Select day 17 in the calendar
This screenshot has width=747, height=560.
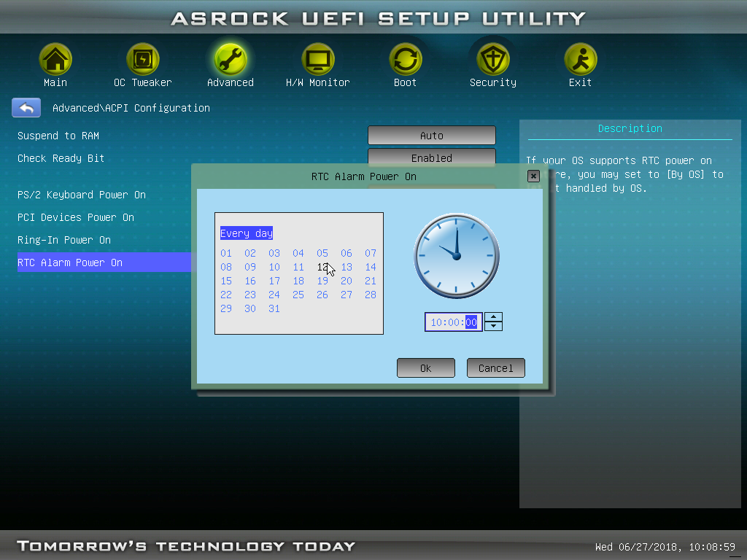(x=274, y=281)
